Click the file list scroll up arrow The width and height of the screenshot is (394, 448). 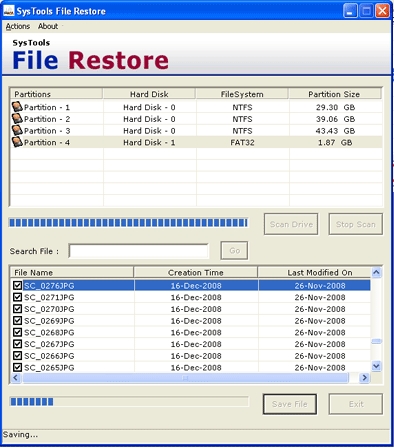(376, 273)
